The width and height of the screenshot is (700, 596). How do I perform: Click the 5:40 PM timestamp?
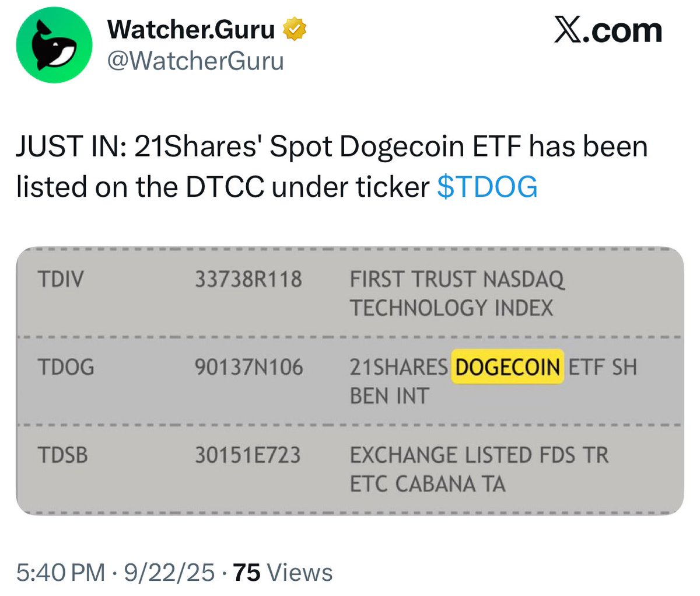pyautogui.click(x=61, y=573)
